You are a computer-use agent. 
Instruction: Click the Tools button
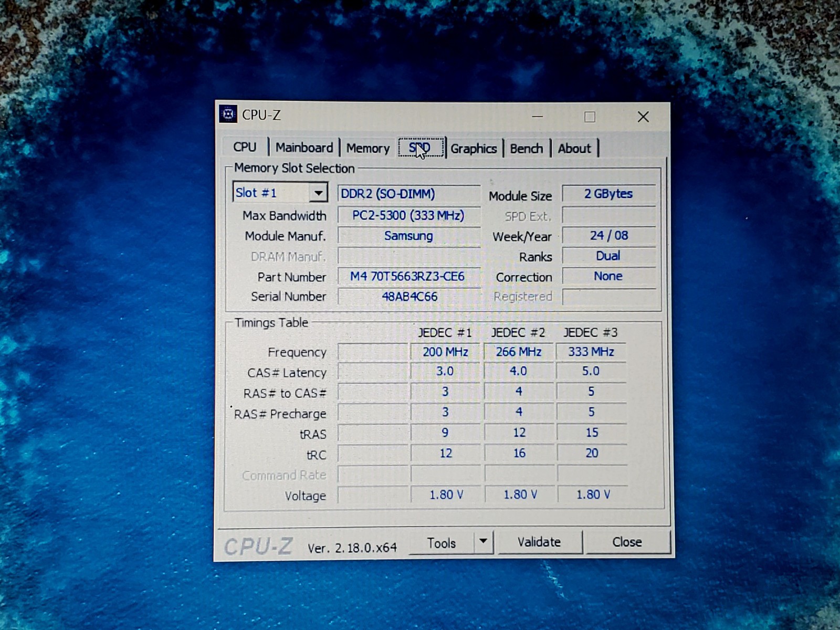coord(441,543)
